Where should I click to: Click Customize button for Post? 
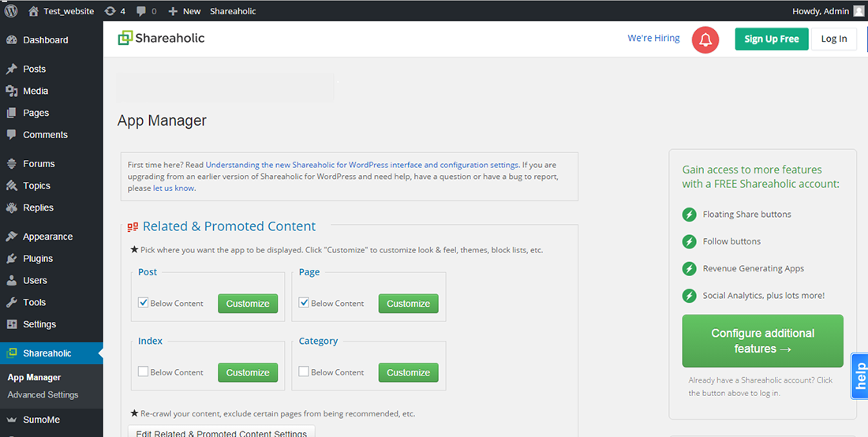coord(248,304)
